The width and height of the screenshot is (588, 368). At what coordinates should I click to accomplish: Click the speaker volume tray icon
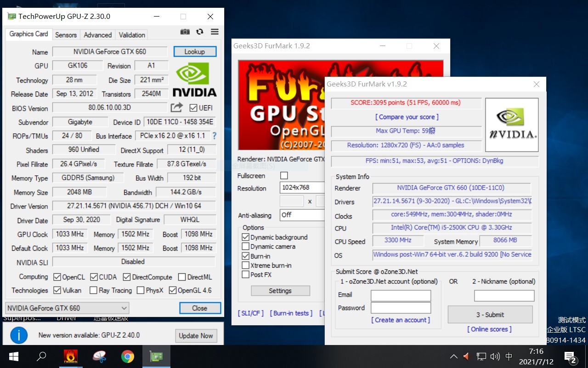(x=495, y=356)
